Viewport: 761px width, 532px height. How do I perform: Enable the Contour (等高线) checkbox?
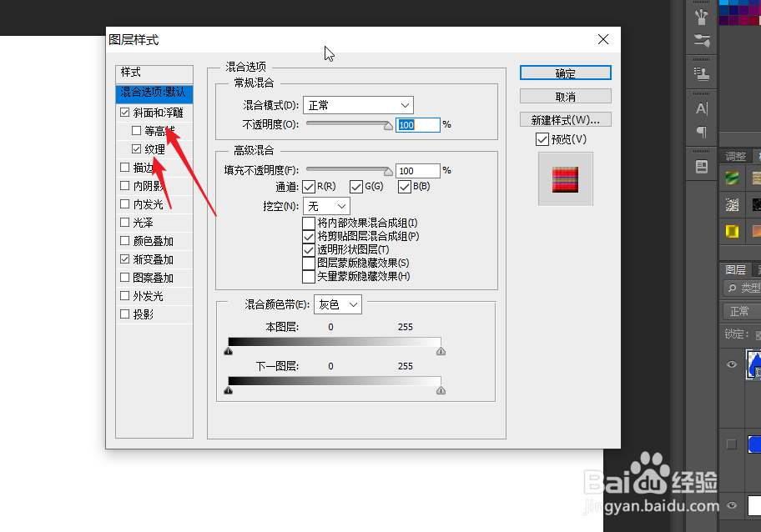[136, 130]
